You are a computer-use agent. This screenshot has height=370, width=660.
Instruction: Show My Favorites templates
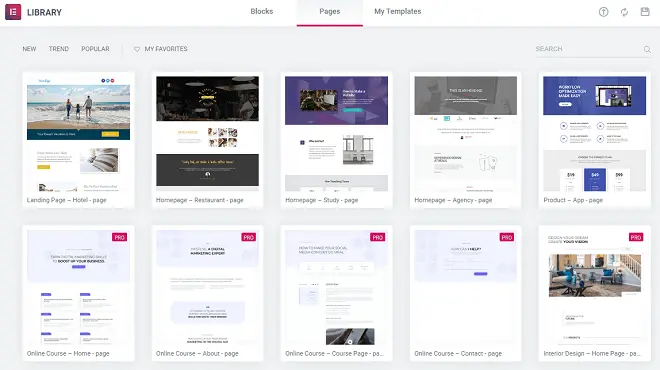click(160, 49)
